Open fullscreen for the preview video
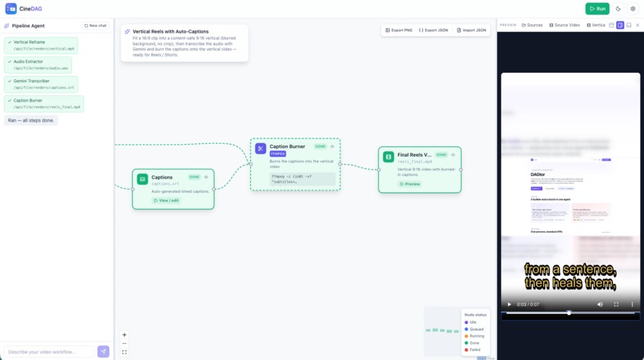644x360 pixels. coord(616,305)
